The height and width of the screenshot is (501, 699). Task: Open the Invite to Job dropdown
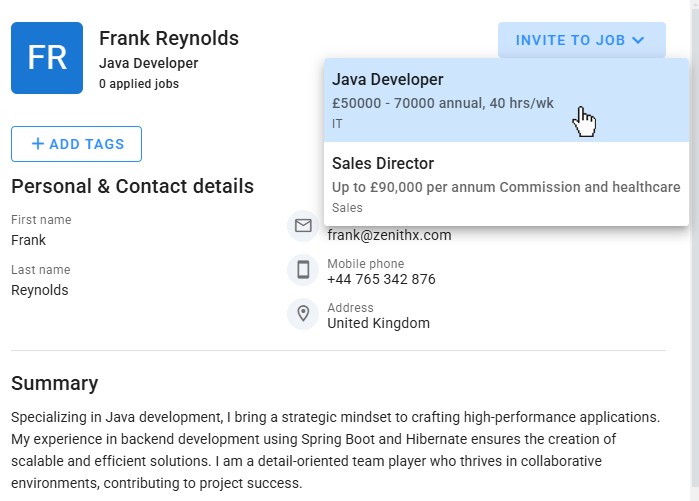pos(581,40)
